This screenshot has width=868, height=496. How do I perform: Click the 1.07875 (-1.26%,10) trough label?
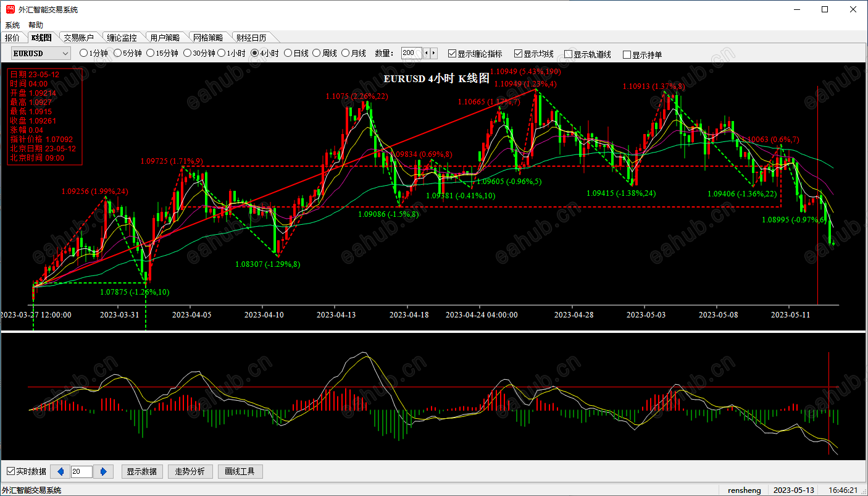coord(135,292)
